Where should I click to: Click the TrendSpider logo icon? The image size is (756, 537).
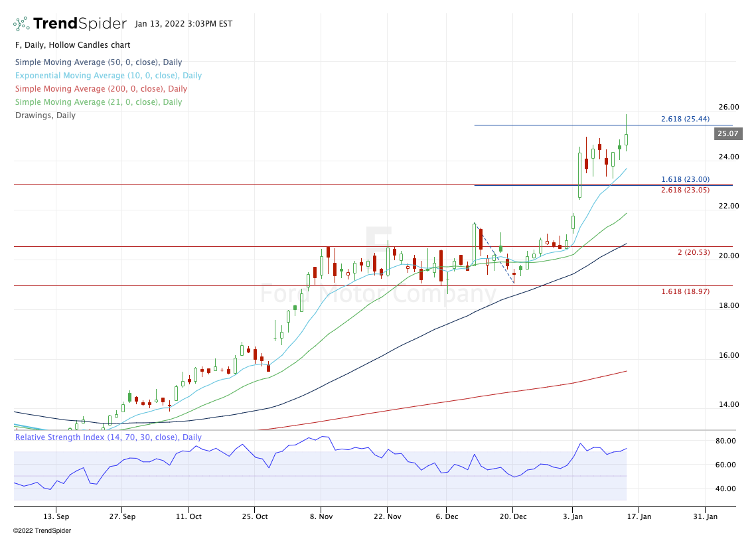coord(21,24)
